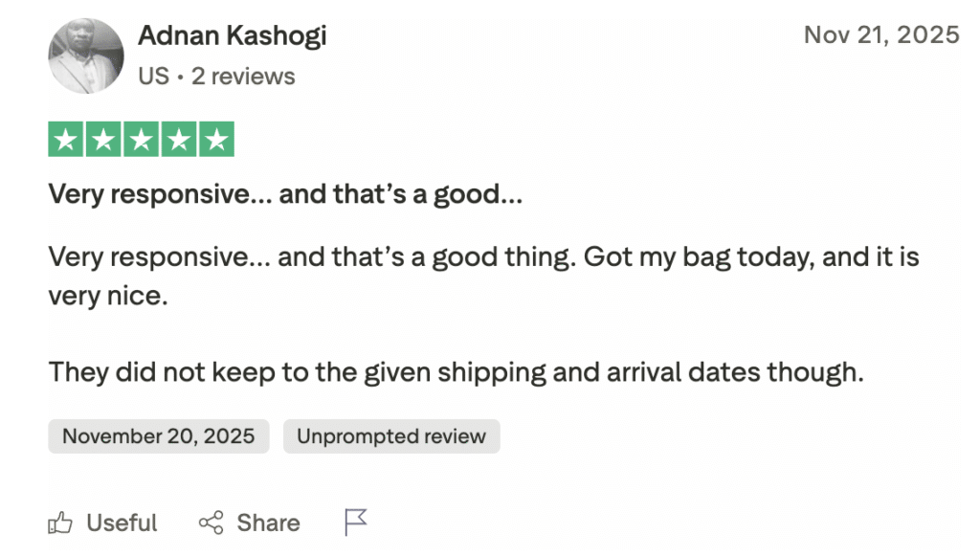Click the 'Unprompted review' badge
The height and width of the screenshot is (556, 980).
click(391, 436)
